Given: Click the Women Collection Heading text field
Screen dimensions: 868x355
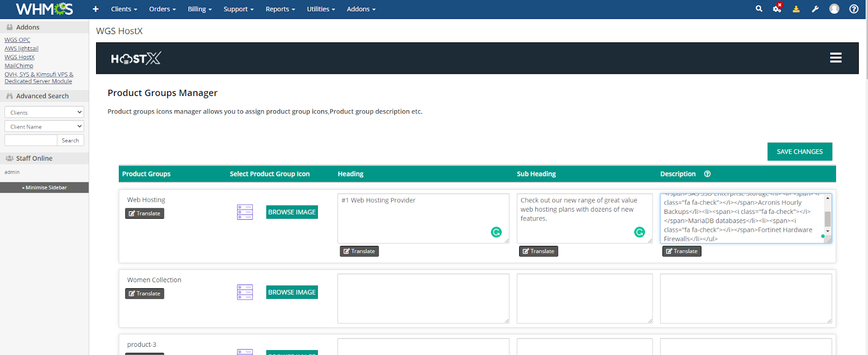Looking at the screenshot, I should (423, 299).
